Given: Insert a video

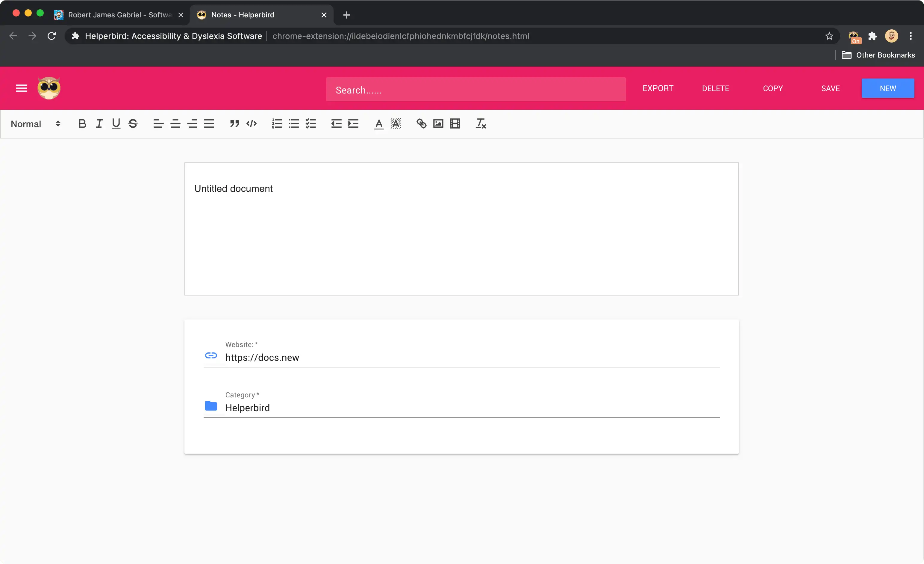Looking at the screenshot, I should pos(455,123).
